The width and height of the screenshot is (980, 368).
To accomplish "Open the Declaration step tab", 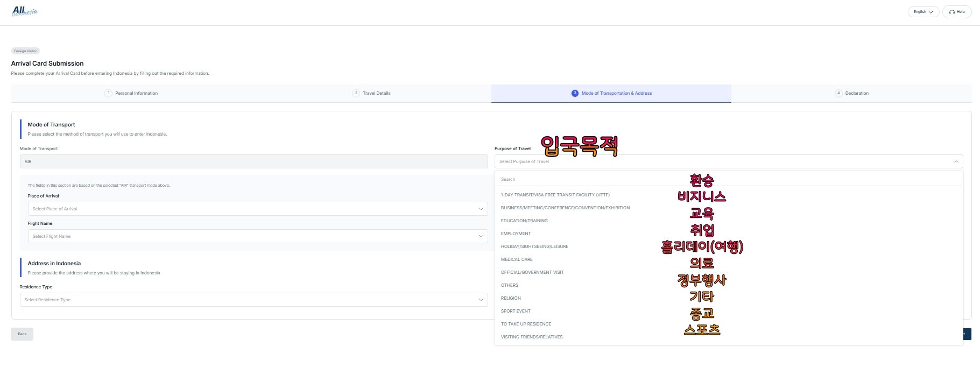I will point(851,93).
